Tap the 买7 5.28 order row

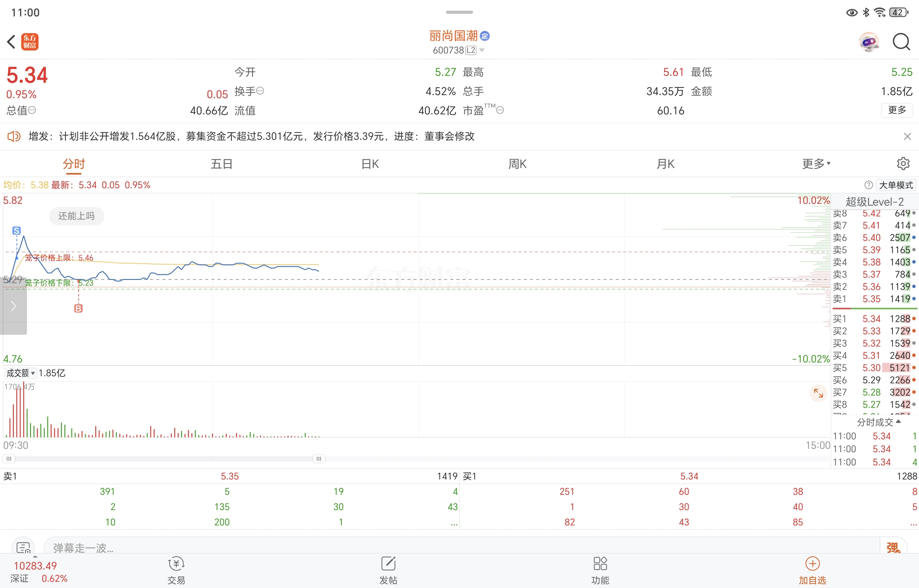[874, 392]
